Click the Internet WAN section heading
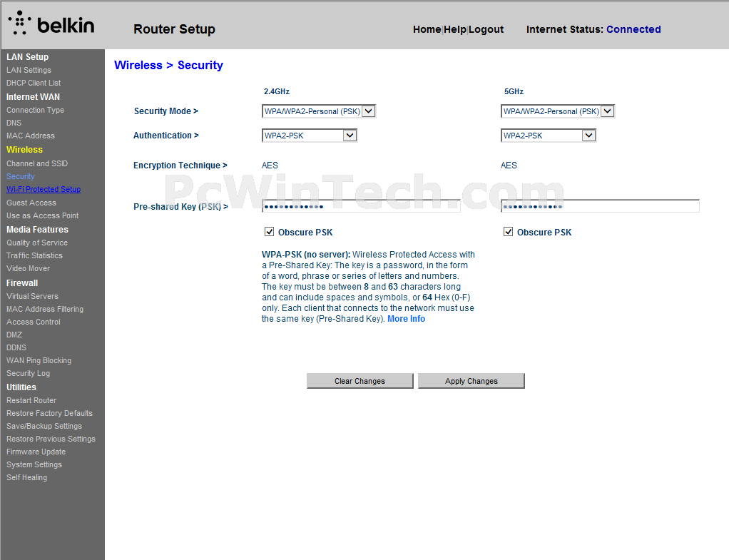This screenshot has height=560, width=729. (x=33, y=97)
